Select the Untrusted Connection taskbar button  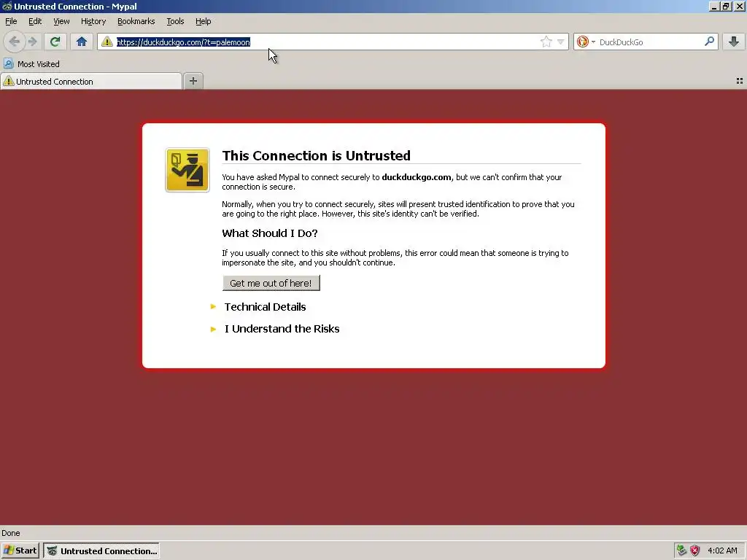pos(101,551)
